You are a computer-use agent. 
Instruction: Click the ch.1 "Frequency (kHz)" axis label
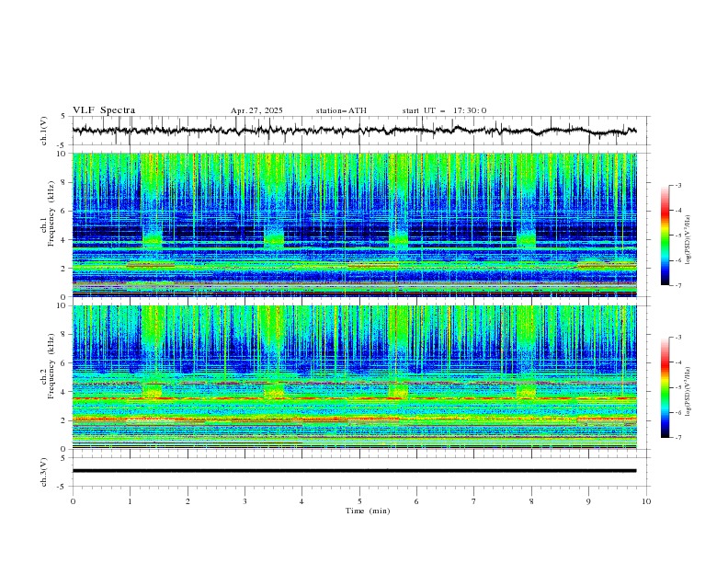[51, 214]
